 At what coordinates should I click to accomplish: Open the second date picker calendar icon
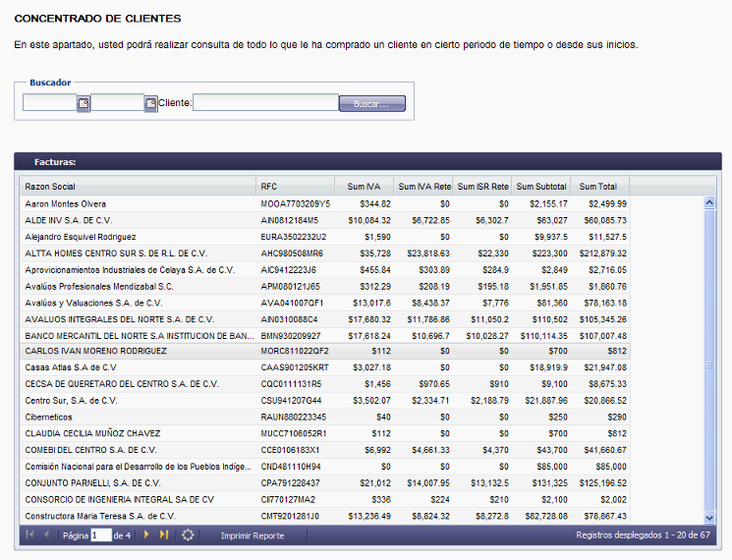(150, 103)
